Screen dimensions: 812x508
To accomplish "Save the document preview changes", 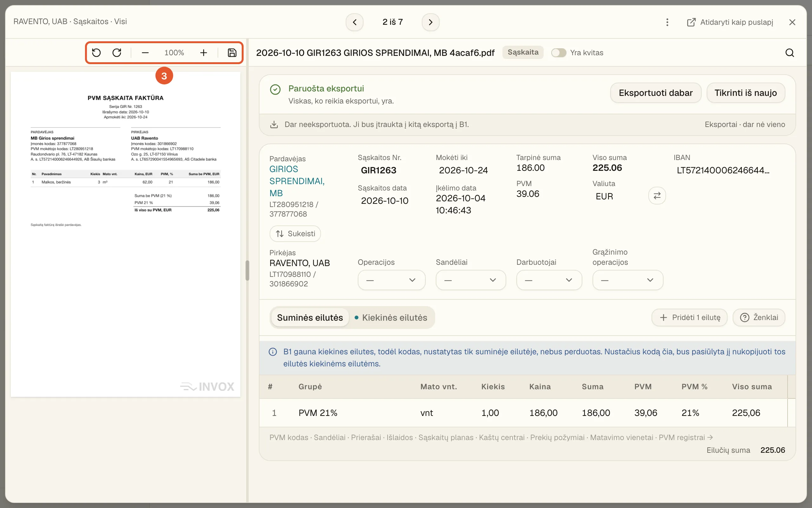I will coord(232,53).
